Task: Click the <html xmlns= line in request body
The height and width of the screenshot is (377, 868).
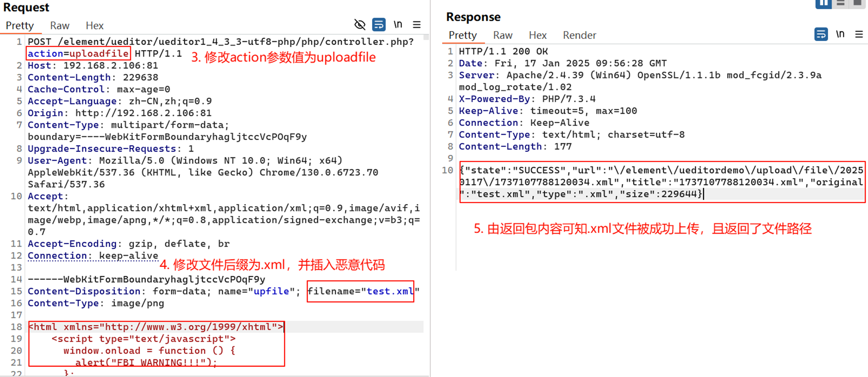Action: point(156,327)
